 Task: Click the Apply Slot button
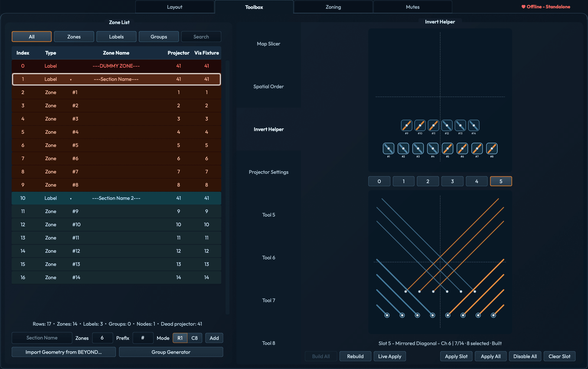(456, 356)
